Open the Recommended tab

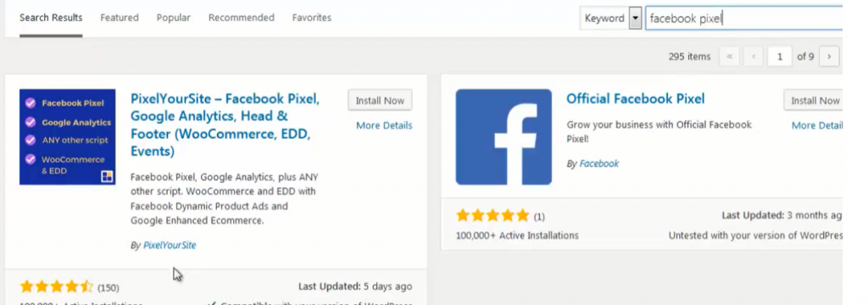click(x=242, y=18)
